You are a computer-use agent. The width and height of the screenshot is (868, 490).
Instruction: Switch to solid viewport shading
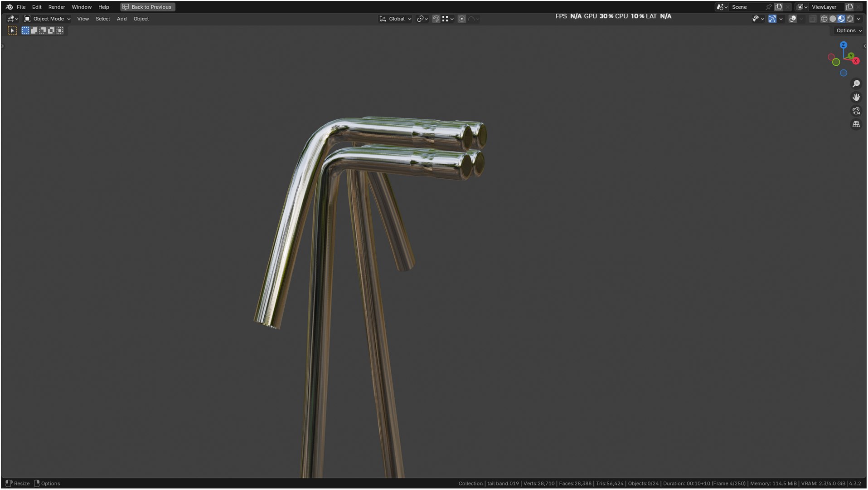point(833,19)
